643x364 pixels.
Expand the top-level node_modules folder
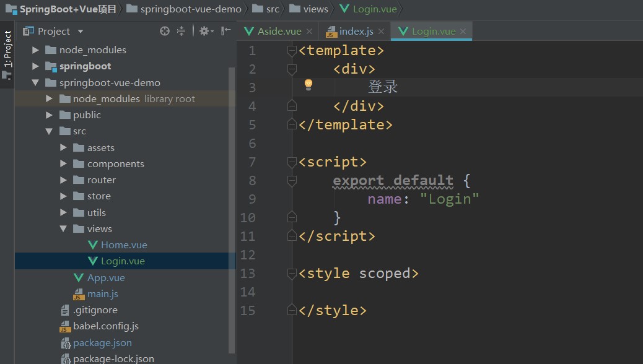point(36,50)
